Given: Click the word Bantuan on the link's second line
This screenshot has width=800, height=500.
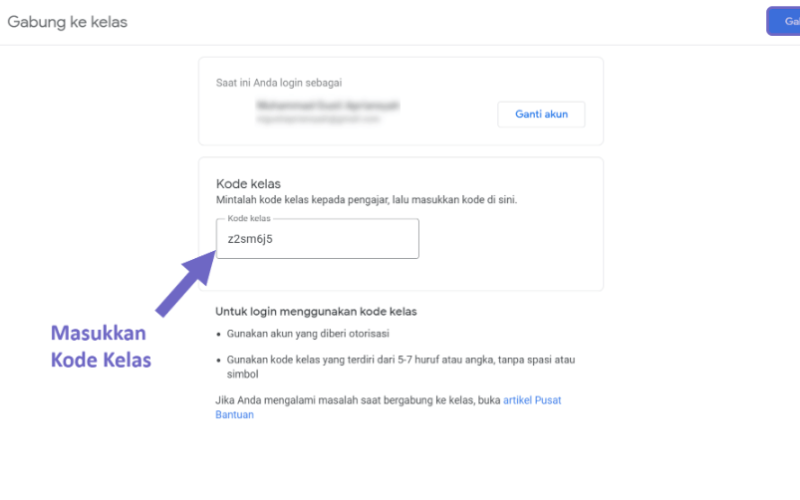Looking at the screenshot, I should 234,415.
